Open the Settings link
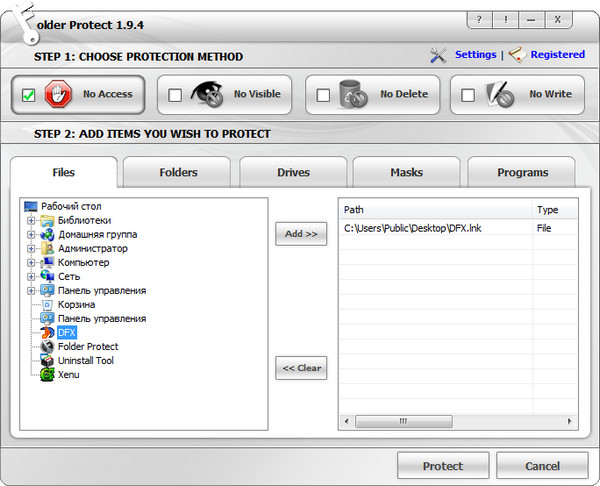600x486 pixels. tap(476, 55)
